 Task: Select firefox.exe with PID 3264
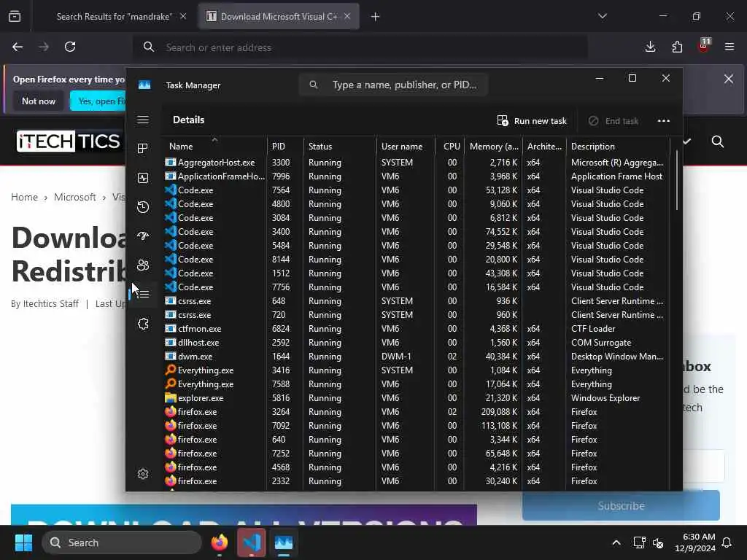click(417, 411)
